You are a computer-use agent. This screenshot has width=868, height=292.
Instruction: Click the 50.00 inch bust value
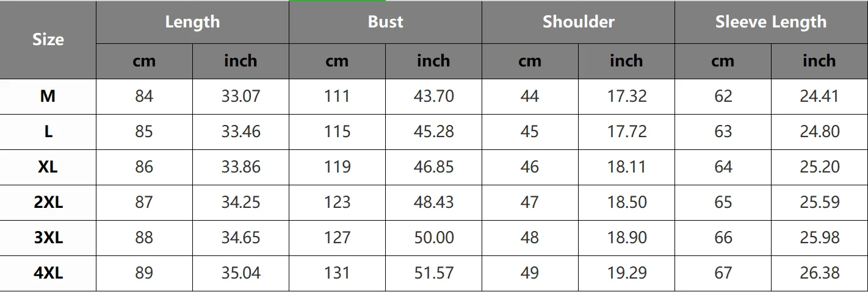(x=433, y=238)
